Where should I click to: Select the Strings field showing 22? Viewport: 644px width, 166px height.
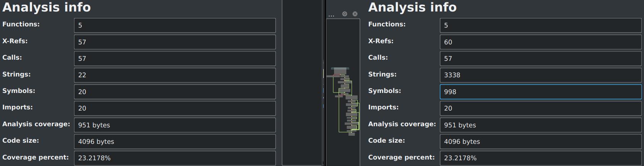point(174,75)
